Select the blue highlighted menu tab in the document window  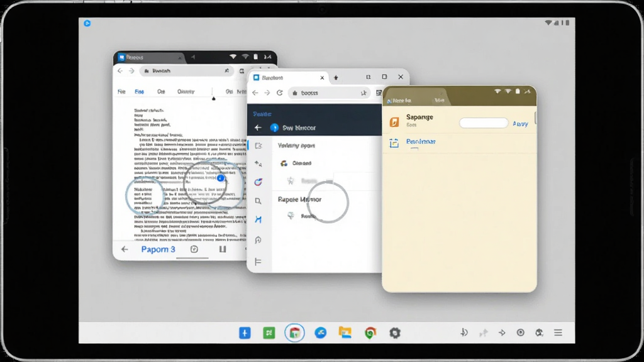(139, 92)
